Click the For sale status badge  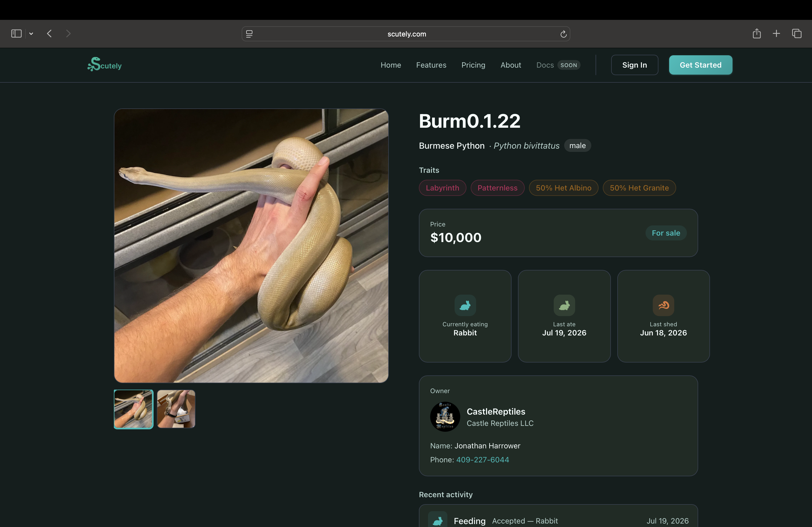coord(666,233)
